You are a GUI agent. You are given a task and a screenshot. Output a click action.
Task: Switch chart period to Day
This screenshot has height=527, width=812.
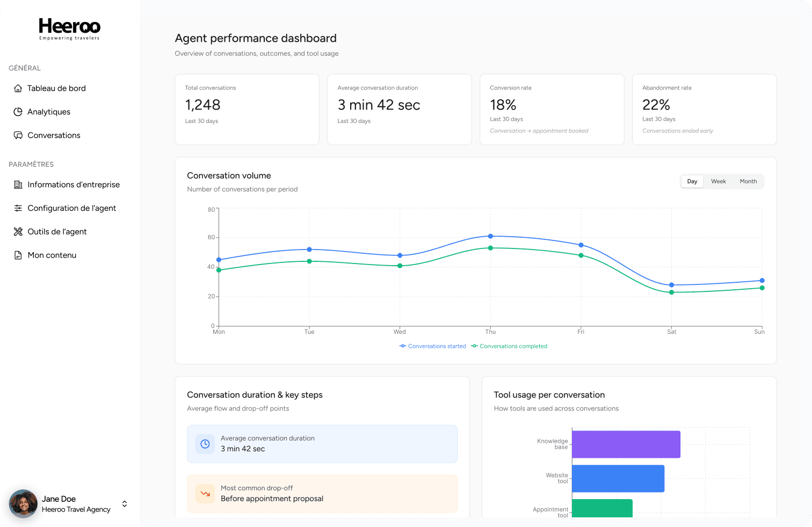click(692, 181)
